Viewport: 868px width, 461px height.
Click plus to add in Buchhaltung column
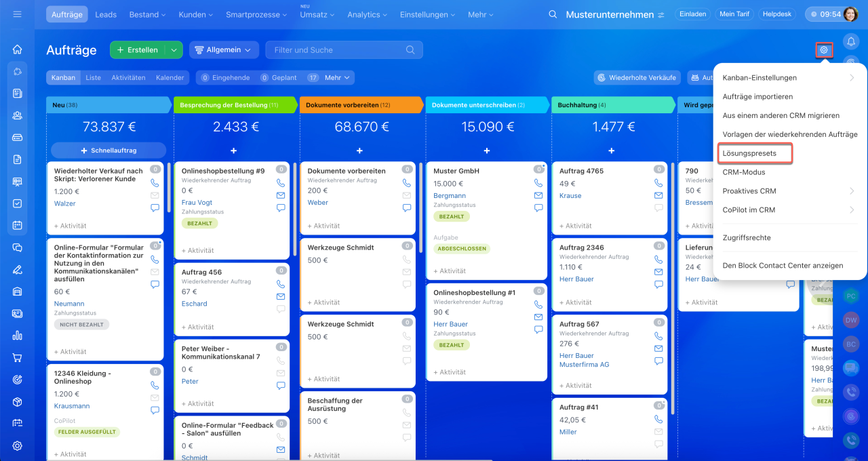click(612, 151)
